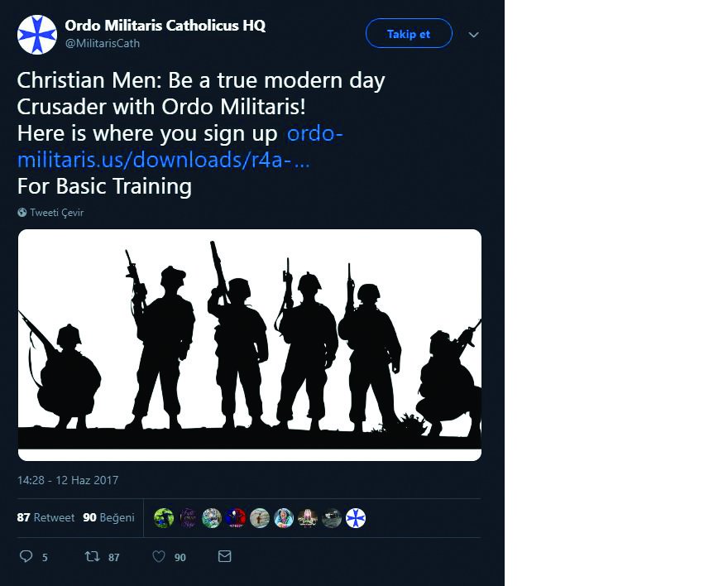Open the Ordo Militaris Catholicus HQ profile name
The height and width of the screenshot is (586, 728).
coord(165,26)
